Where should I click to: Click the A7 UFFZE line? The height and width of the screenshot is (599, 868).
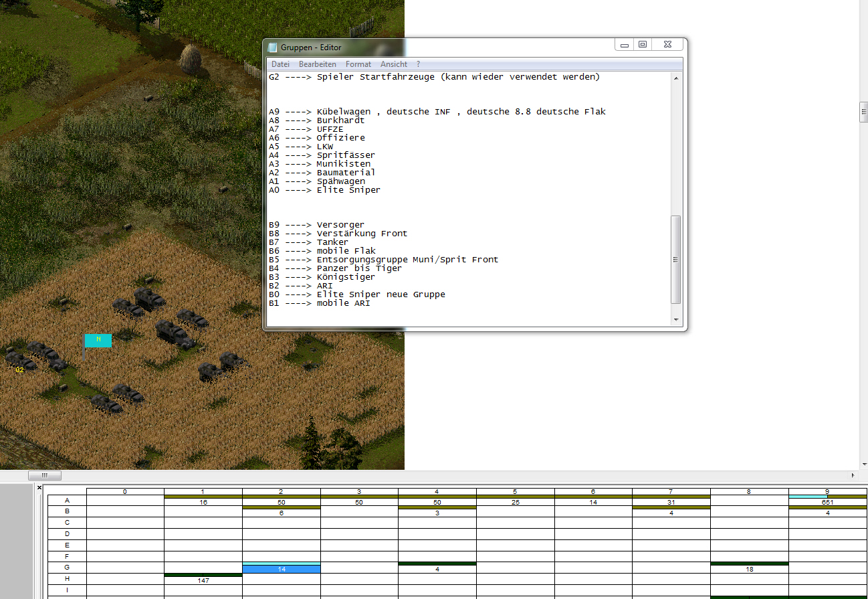point(306,129)
